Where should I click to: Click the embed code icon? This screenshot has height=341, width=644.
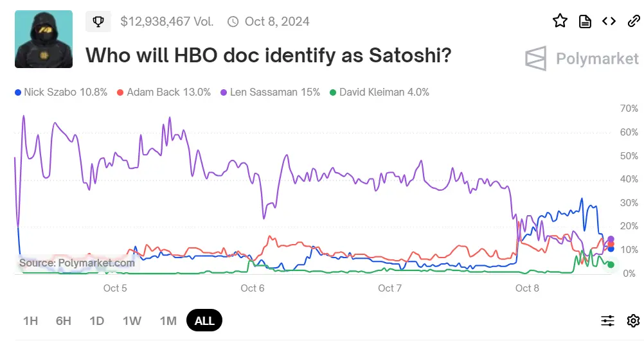[609, 21]
